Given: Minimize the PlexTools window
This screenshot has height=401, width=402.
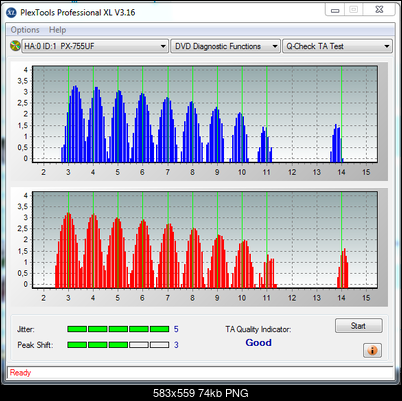Looking at the screenshot, I should (335, 10).
